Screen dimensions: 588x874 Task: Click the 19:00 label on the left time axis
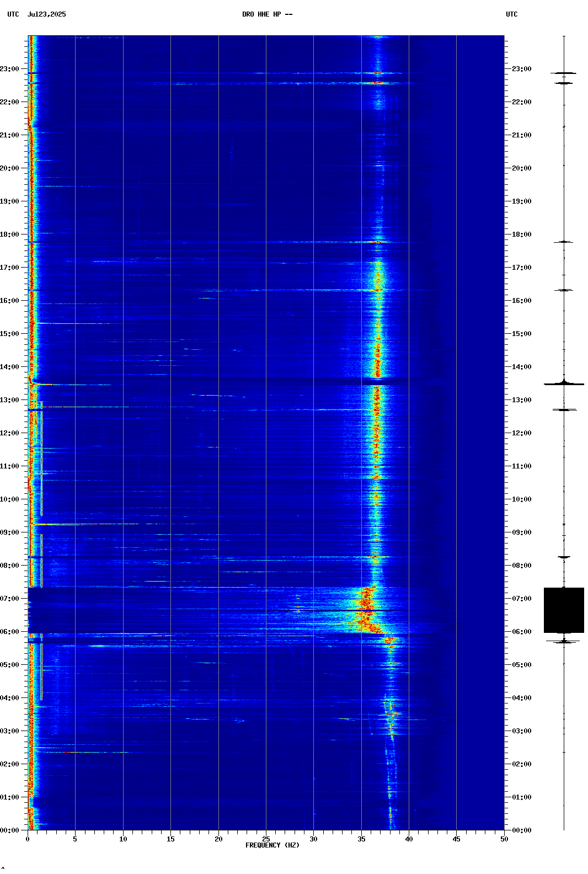(9, 201)
